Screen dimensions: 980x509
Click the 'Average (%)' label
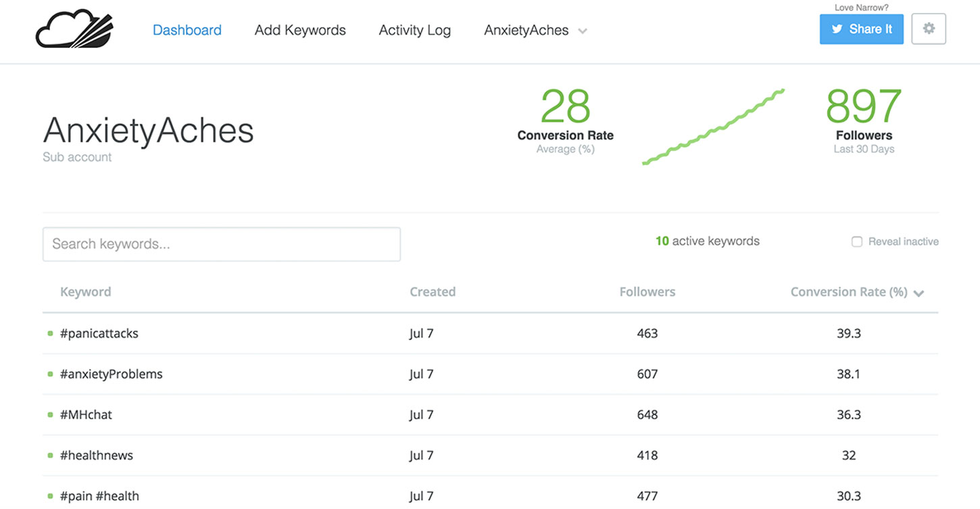pos(566,149)
